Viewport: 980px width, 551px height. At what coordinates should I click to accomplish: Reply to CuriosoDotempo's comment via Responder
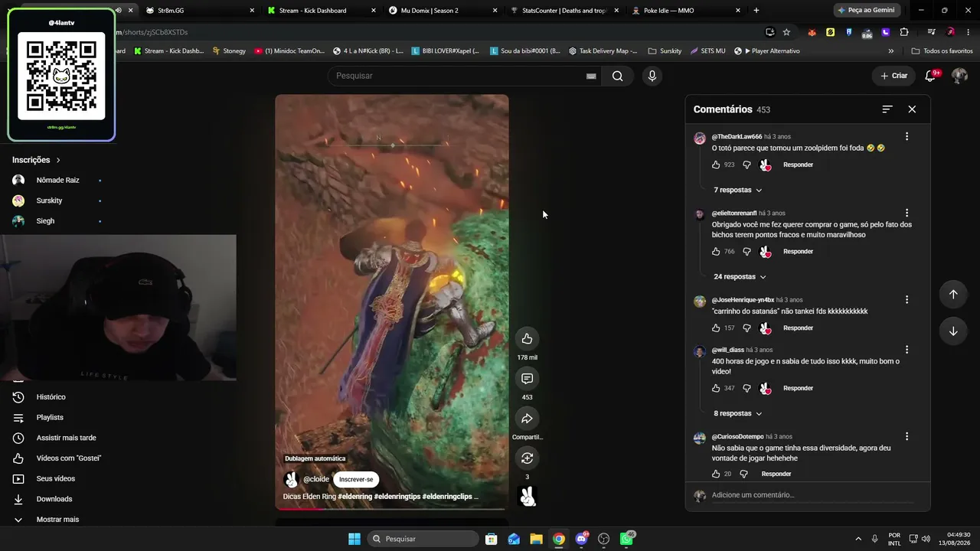click(x=776, y=474)
